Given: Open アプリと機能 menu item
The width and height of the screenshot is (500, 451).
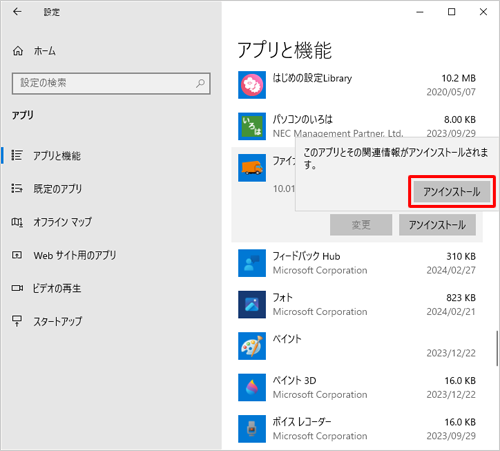Looking at the screenshot, I should point(57,156).
